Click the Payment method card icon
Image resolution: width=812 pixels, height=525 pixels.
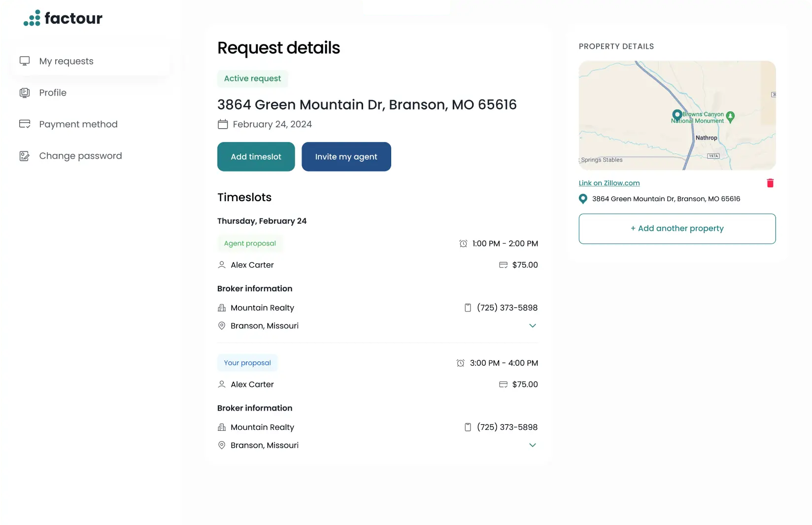pyautogui.click(x=25, y=124)
